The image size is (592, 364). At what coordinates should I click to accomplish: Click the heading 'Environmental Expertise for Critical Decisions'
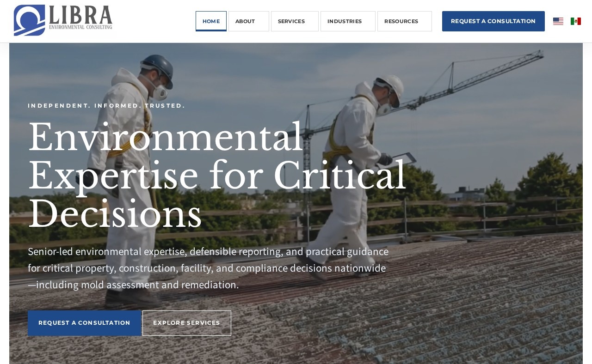click(217, 175)
